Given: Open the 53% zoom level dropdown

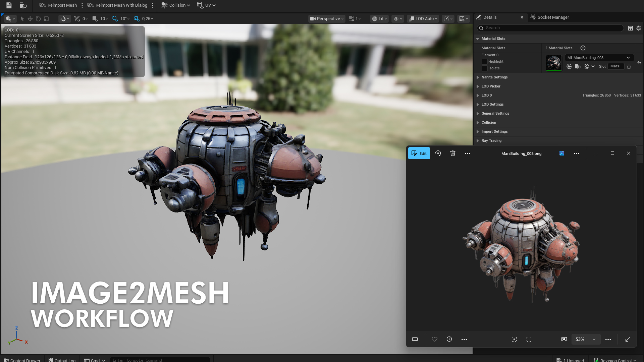Looking at the screenshot, I should pyautogui.click(x=594, y=339).
